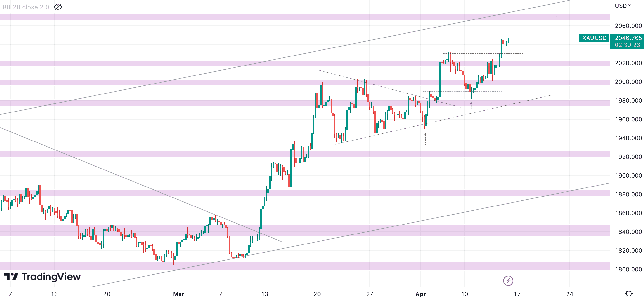
Task: Click the countdown timer 02:39:28
Action: click(627, 45)
